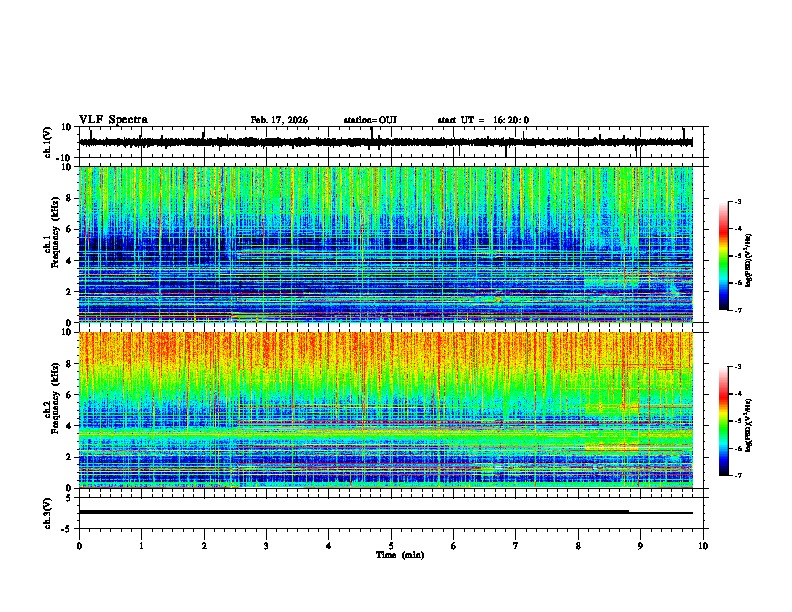This screenshot has height=612, width=792.
Task: Click the 'station=OUI' label
Action: click(x=370, y=120)
